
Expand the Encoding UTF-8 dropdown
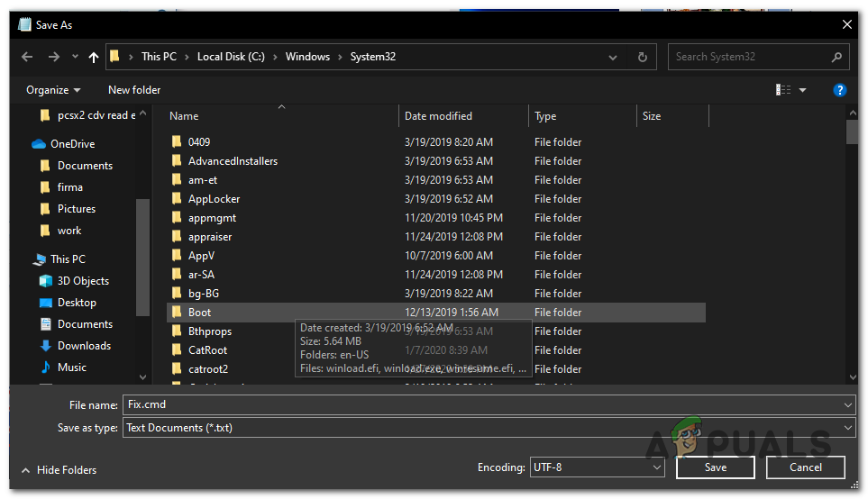point(597,467)
